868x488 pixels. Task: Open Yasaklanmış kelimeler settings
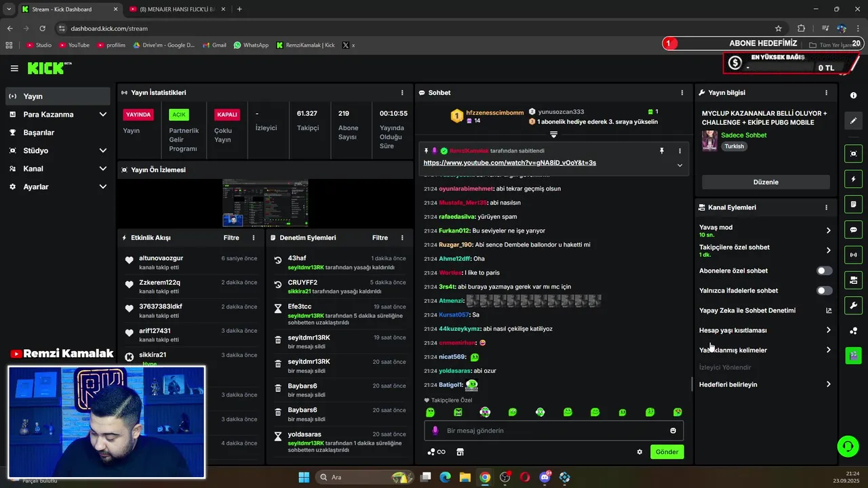pos(765,350)
